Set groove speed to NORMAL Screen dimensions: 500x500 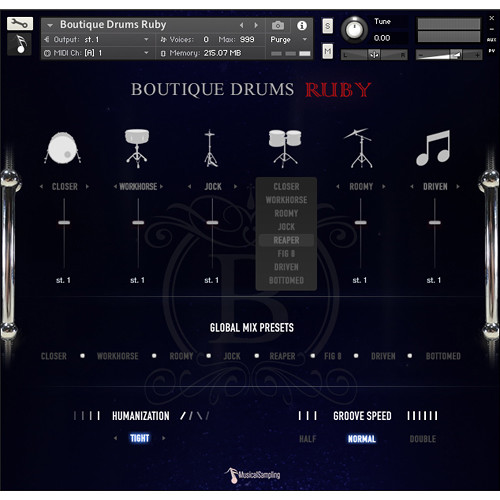[362, 439]
